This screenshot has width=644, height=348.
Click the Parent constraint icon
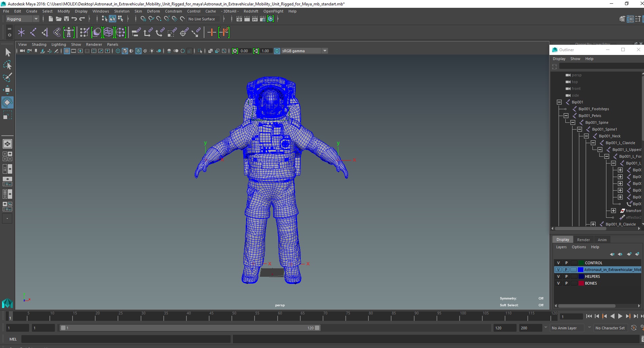click(136, 33)
